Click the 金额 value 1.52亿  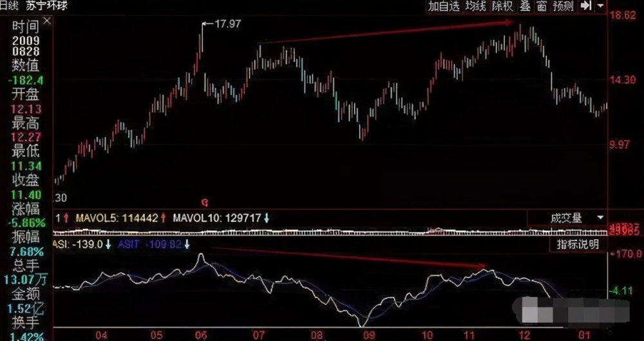(26, 309)
